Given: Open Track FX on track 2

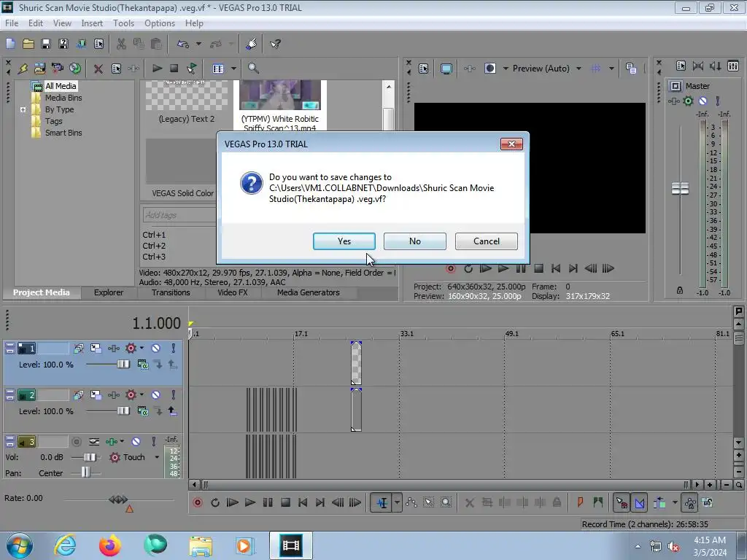Looking at the screenshot, I should tap(113, 395).
